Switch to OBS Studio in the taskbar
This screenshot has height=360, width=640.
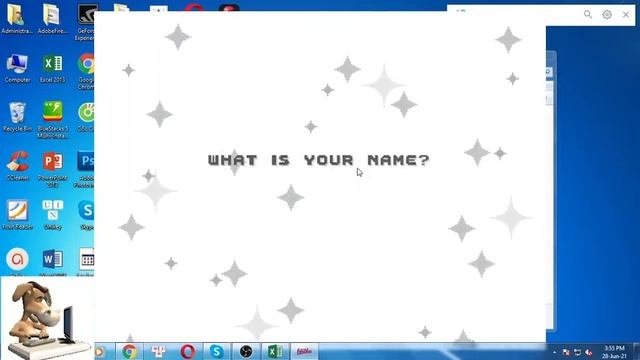(x=246, y=351)
